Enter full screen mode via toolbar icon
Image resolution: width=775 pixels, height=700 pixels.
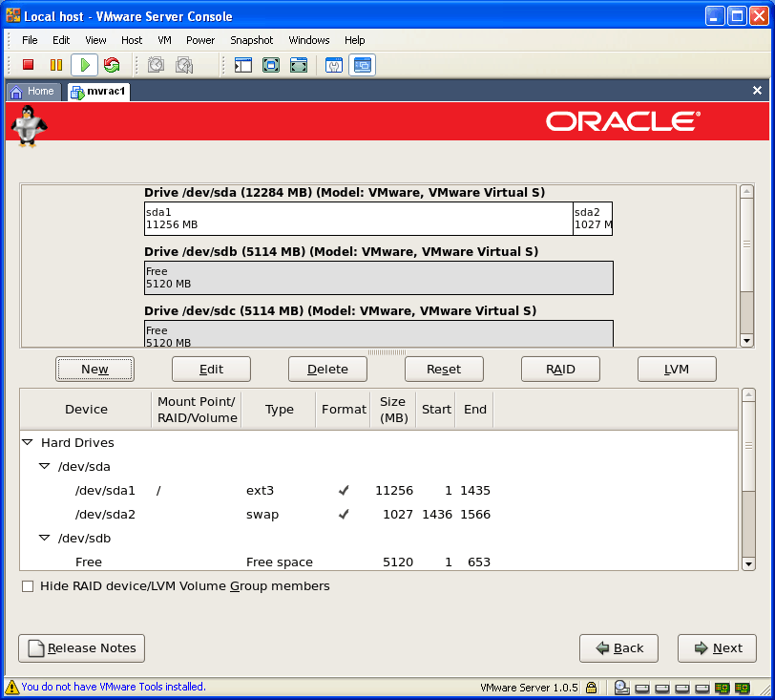271,65
